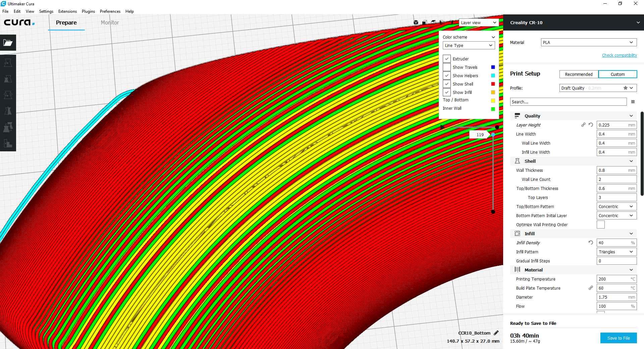Screen dimensions: 644x349
Task: Play the layer simulation with play arrow
Action: (442, 127)
